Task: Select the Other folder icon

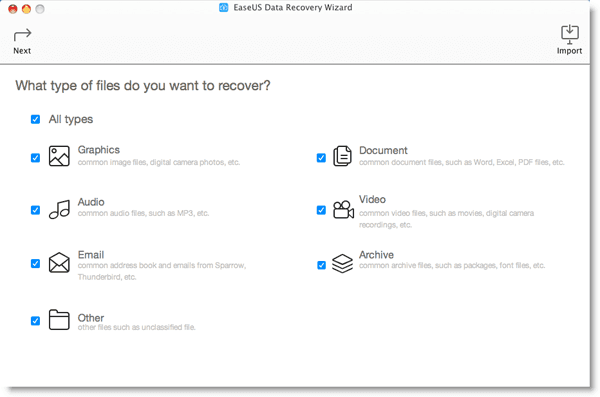Action: click(59, 320)
